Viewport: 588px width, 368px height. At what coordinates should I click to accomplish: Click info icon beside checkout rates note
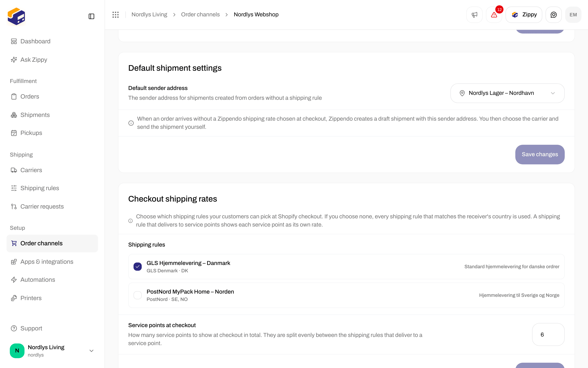pos(130,221)
